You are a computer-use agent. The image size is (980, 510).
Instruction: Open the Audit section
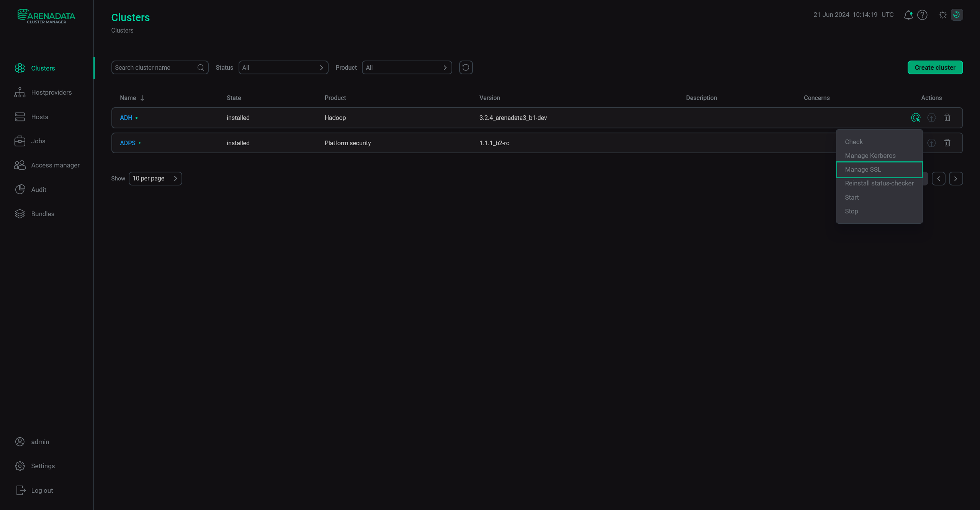[38, 190]
